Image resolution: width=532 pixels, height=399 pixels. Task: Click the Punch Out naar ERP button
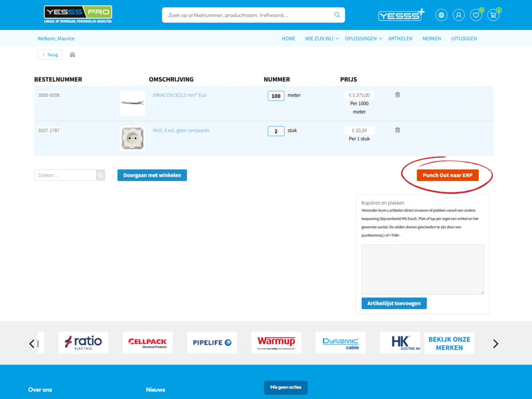click(x=448, y=175)
